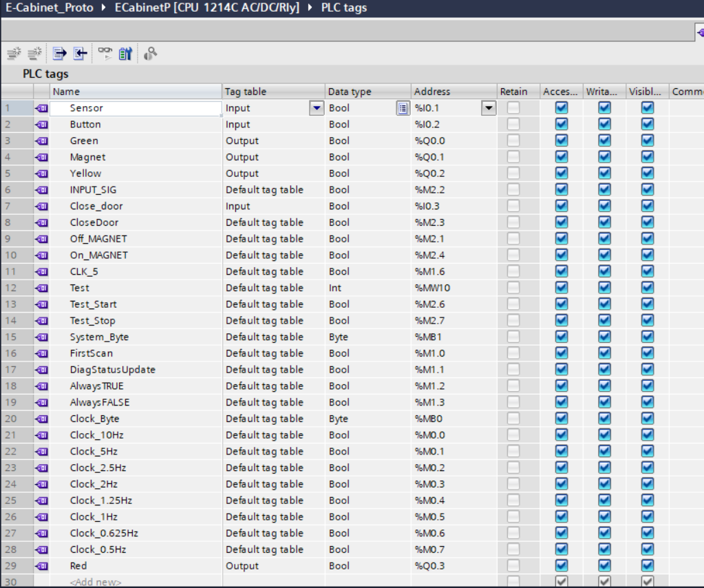Image resolution: width=704 pixels, height=588 pixels.
Task: Click the magnifier icon in the toolbar
Action: (150, 53)
